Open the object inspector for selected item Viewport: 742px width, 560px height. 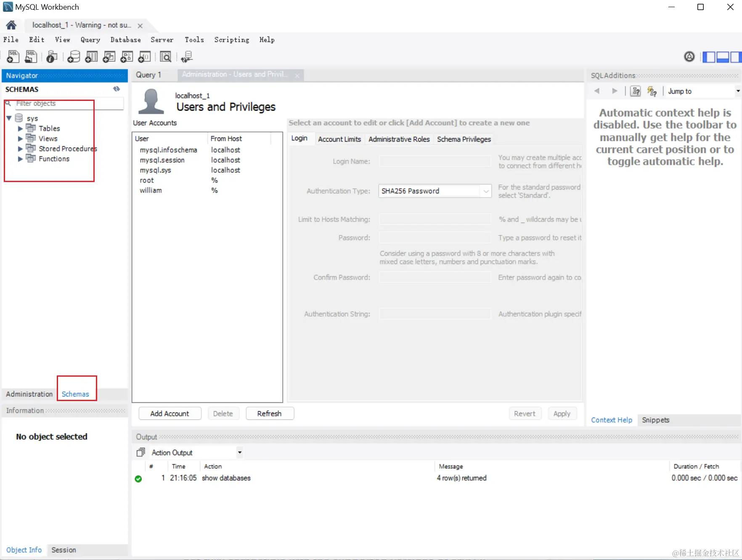click(52, 56)
